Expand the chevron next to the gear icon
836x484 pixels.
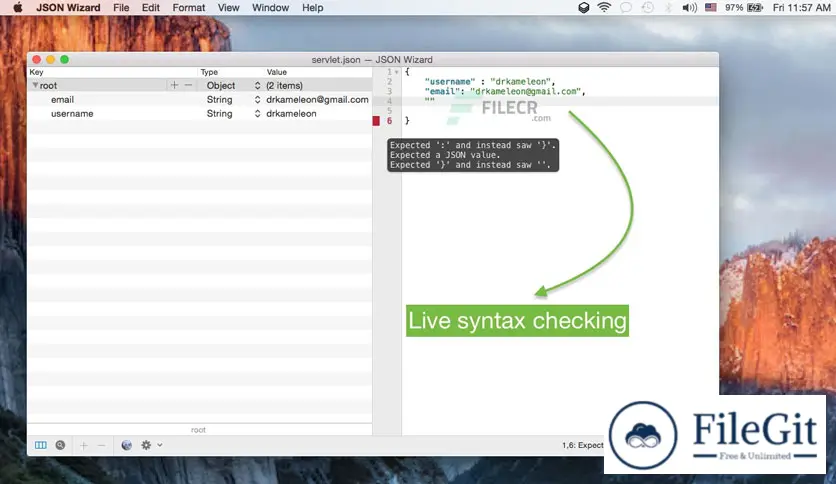159,445
